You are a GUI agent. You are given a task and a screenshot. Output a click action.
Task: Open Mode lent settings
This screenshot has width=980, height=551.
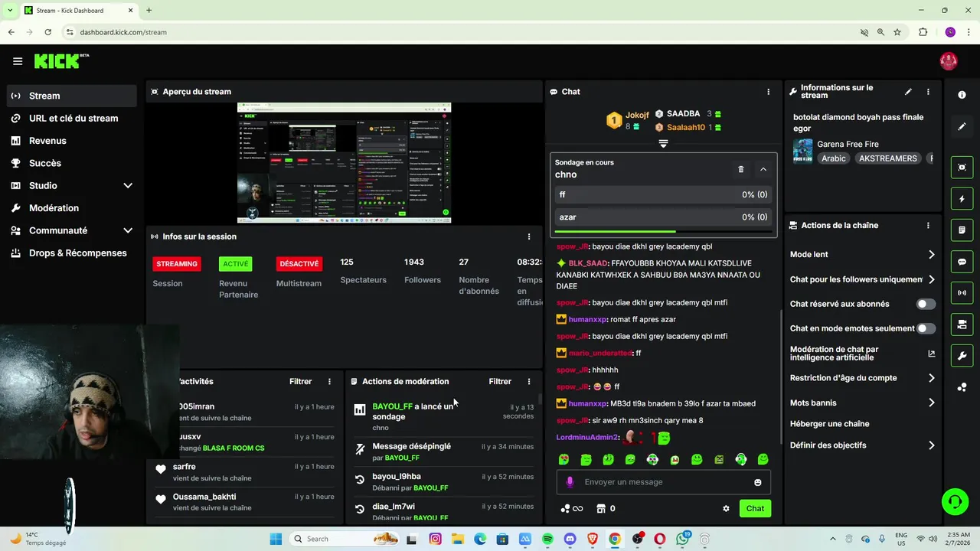coord(862,254)
